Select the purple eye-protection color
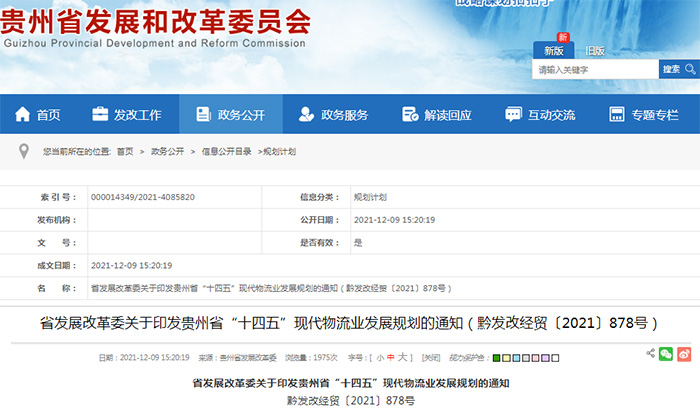This screenshot has height=411, width=700. click(x=546, y=358)
